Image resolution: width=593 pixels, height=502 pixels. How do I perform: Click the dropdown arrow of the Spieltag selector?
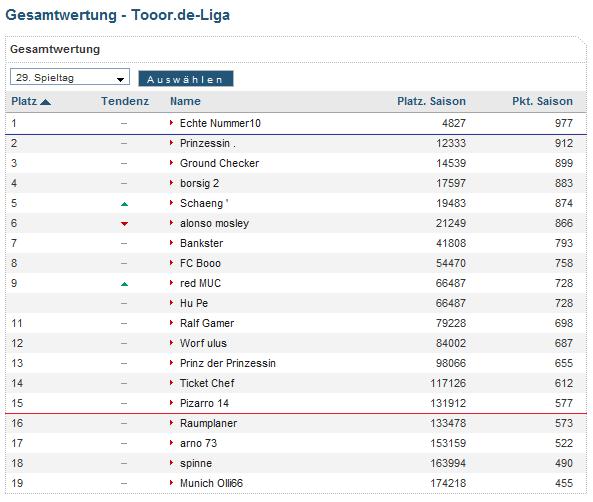[120, 79]
